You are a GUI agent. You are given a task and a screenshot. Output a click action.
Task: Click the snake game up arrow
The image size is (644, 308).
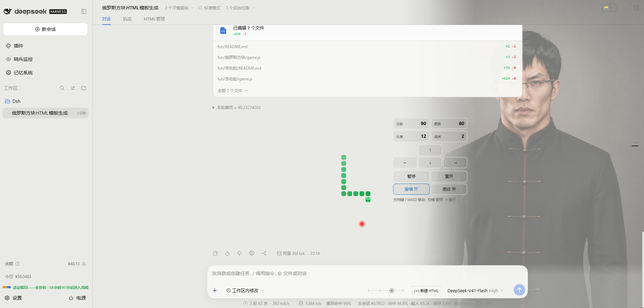tap(430, 150)
